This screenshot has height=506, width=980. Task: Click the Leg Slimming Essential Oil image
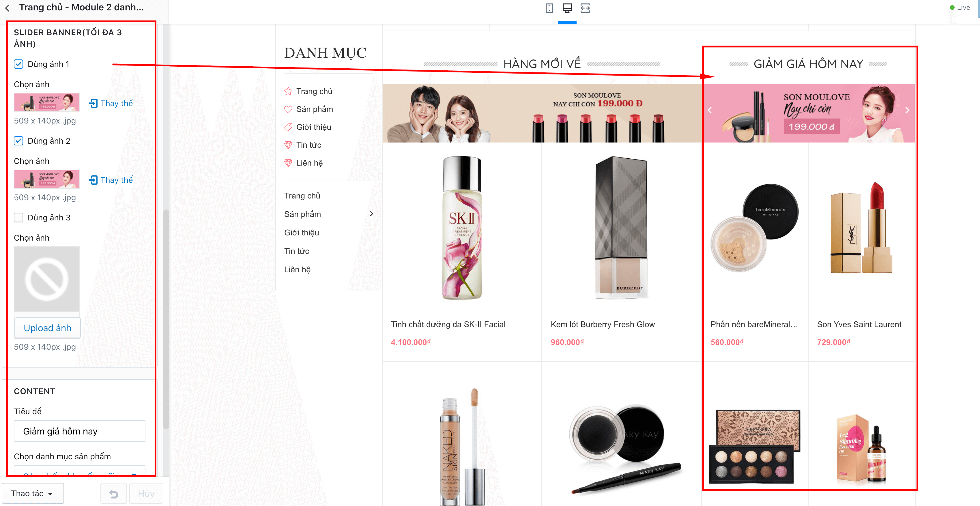861,449
